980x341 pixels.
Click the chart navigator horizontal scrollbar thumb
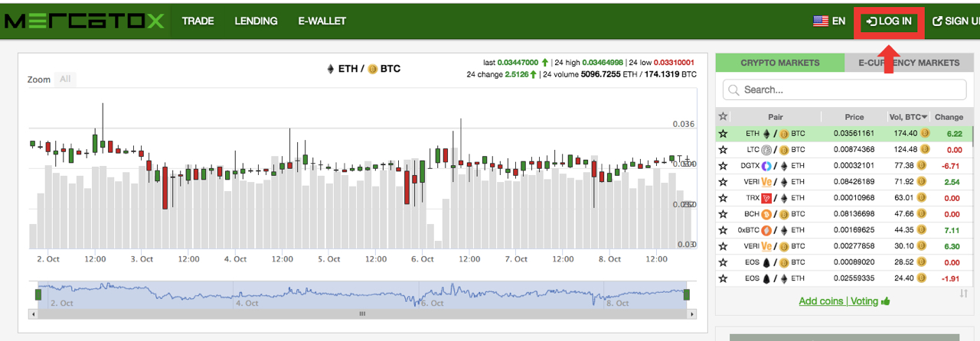pyautogui.click(x=362, y=313)
